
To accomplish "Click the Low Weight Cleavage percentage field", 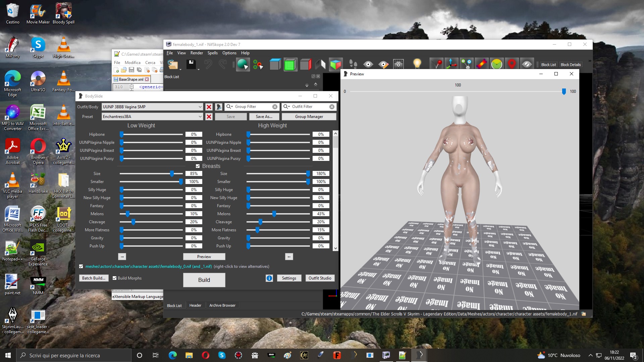I will point(194,222).
